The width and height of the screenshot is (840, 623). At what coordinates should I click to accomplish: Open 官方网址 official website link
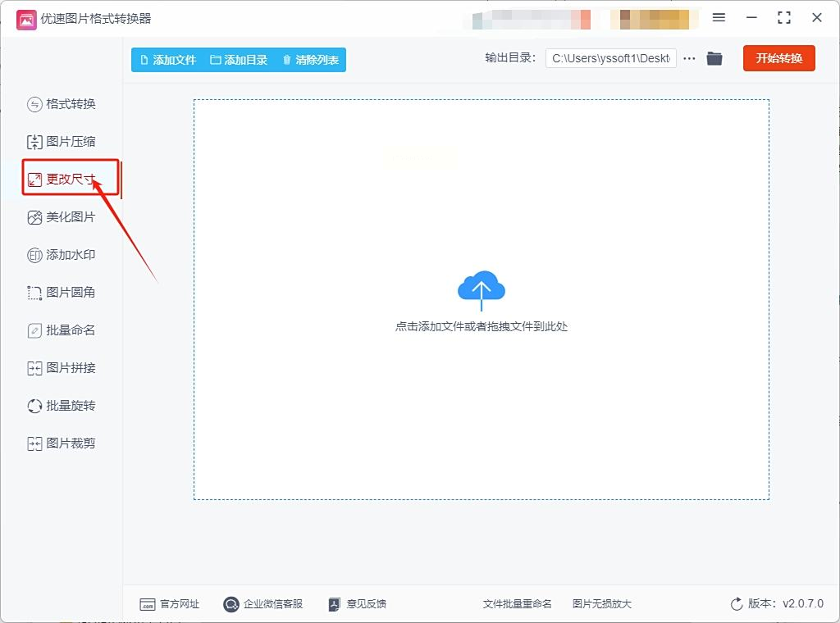[x=169, y=604]
